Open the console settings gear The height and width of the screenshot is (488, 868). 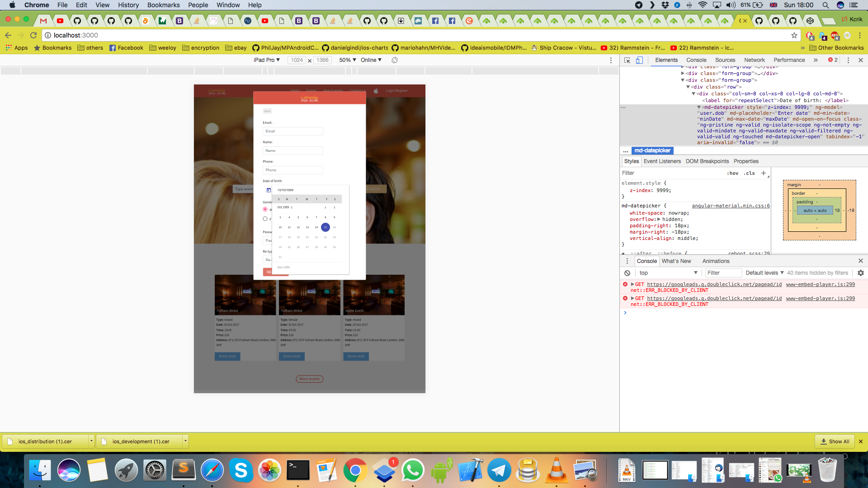click(x=860, y=273)
